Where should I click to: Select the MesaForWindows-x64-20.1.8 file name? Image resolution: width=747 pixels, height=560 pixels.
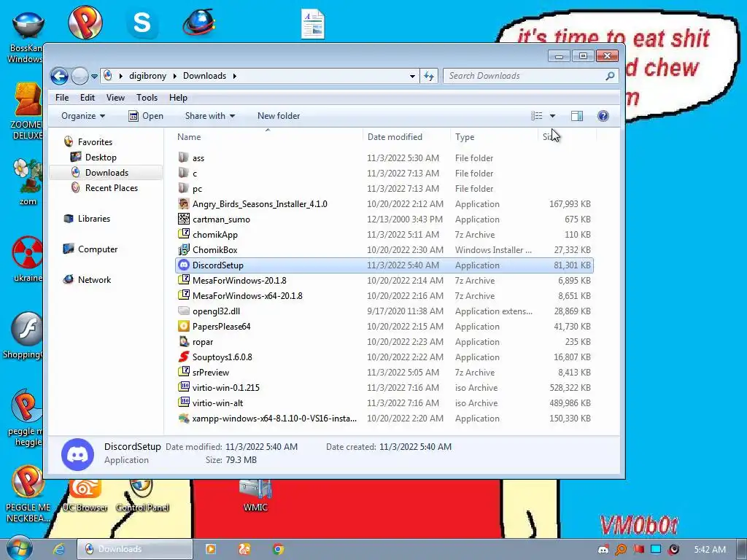coord(247,296)
